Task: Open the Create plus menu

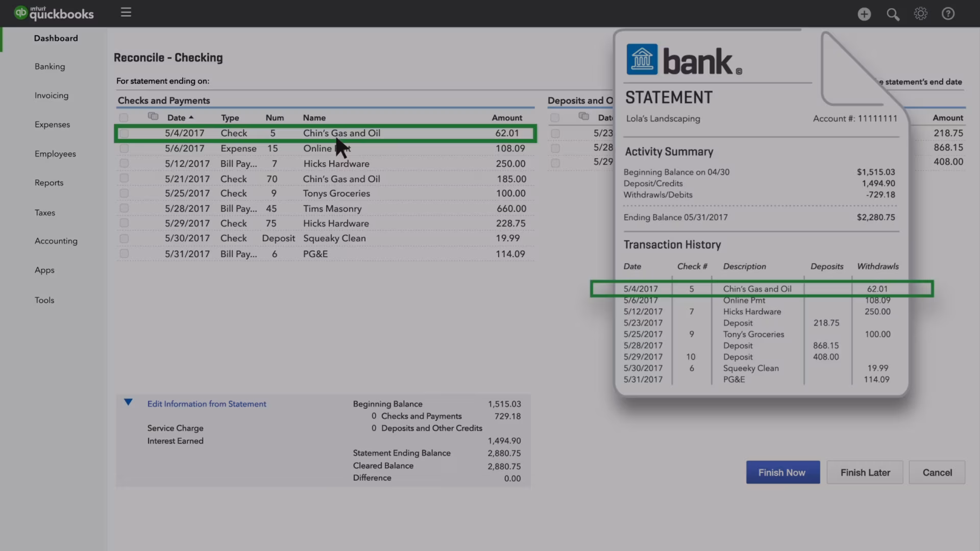Action: pos(864,14)
